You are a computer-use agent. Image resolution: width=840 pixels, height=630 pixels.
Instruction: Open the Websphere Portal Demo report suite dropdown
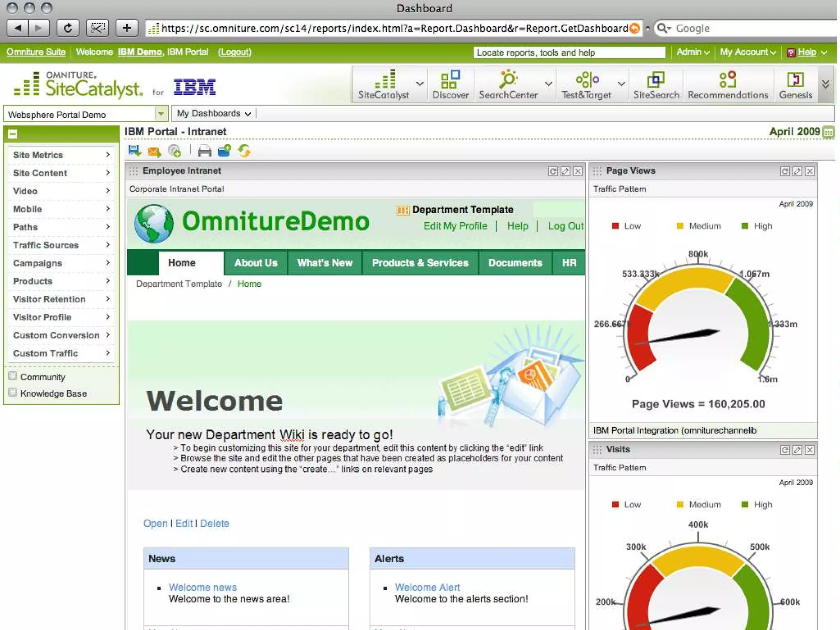161,114
